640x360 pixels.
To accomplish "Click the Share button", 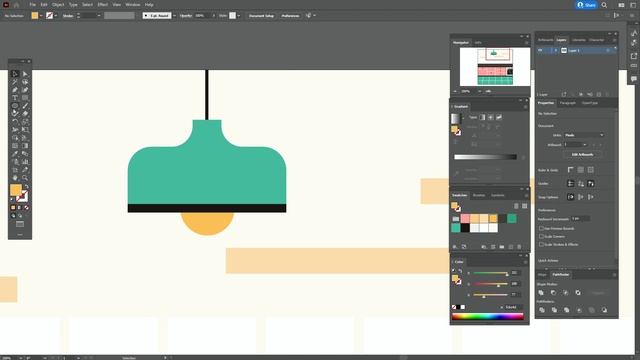I will [x=587, y=5].
